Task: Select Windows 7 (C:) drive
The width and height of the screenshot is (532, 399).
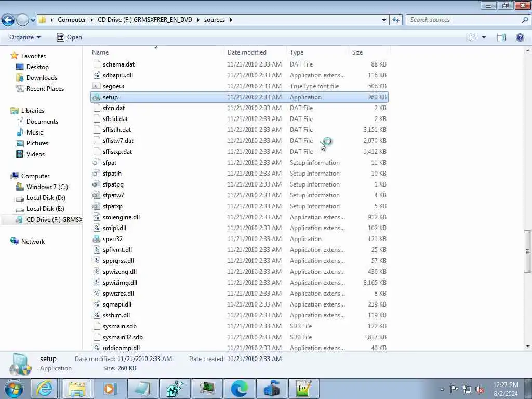Action: (47, 187)
